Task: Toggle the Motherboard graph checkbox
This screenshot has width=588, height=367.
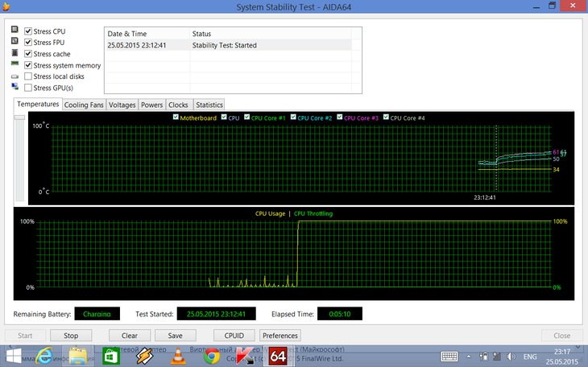Action: (x=176, y=118)
